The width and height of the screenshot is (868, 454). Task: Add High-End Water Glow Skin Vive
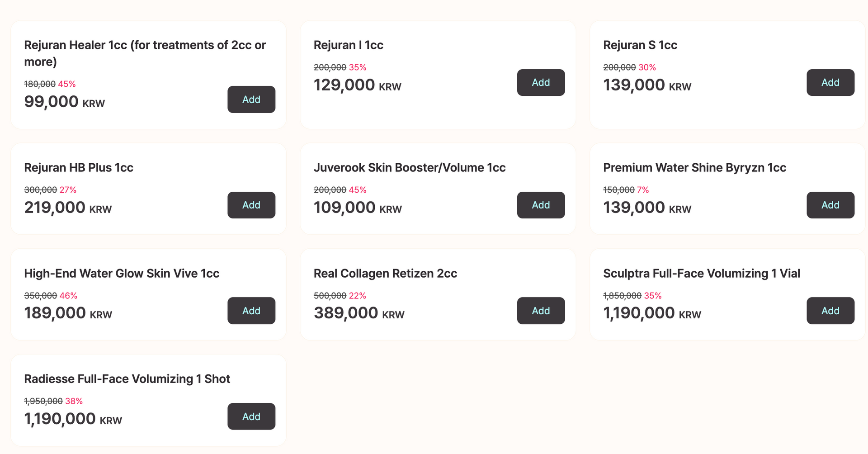coord(251,311)
